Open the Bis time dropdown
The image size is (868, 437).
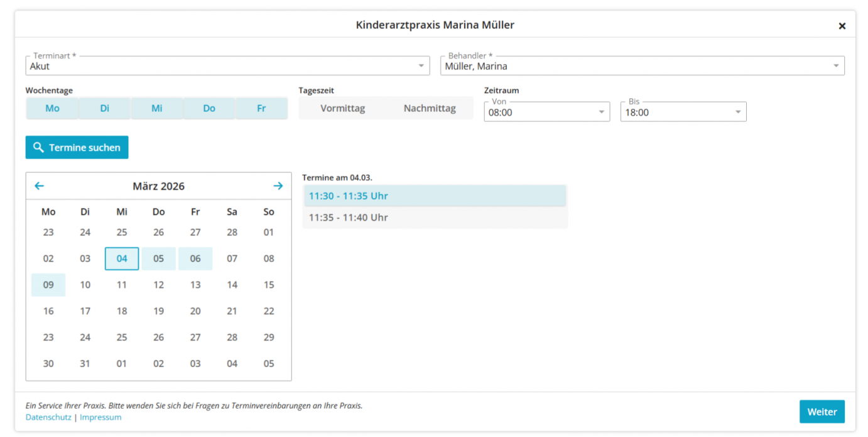coord(683,112)
